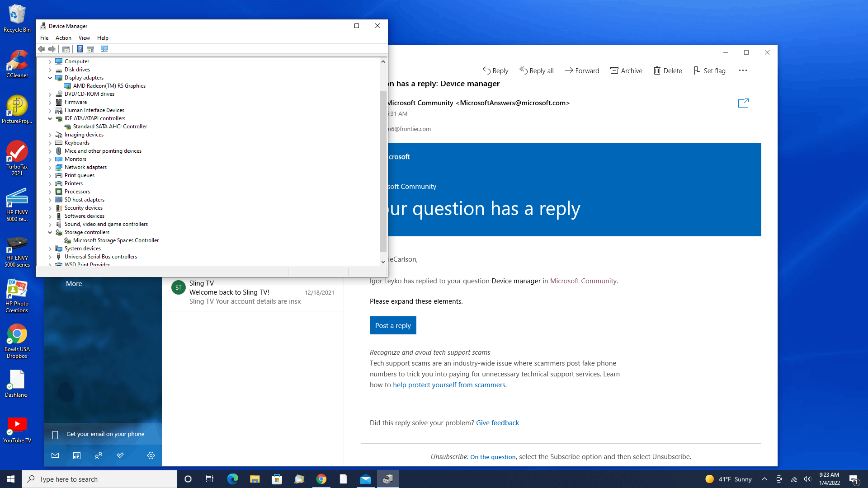The image size is (868, 488).
Task: Collapse the Storage controllers node
Action: 50,232
